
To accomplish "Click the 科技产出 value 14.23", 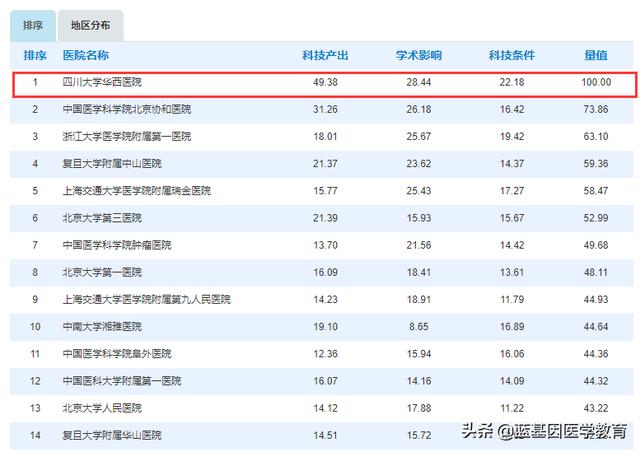I will pyautogui.click(x=325, y=299).
